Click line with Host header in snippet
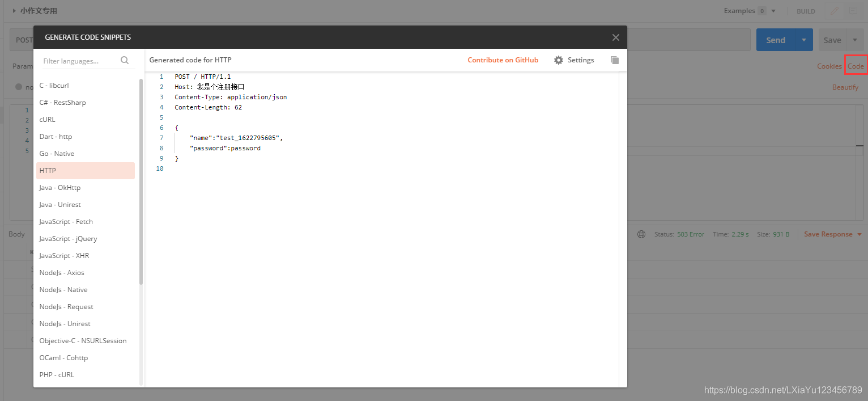 point(209,87)
